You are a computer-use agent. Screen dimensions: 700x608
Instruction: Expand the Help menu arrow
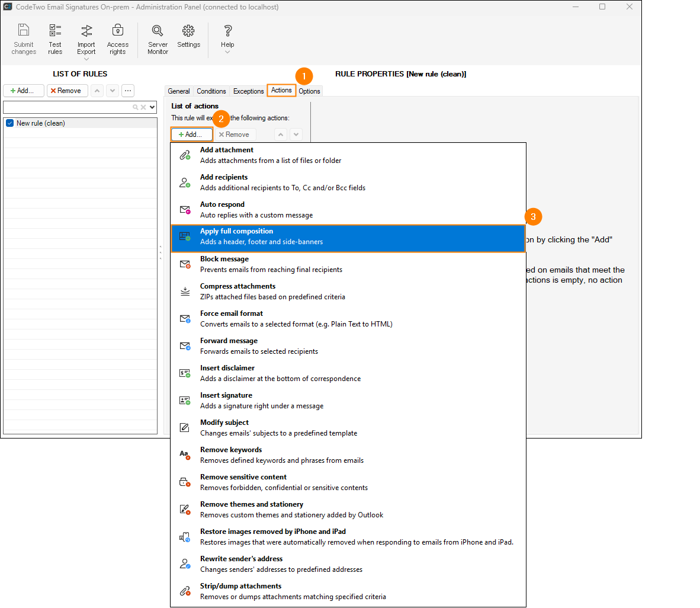click(227, 52)
